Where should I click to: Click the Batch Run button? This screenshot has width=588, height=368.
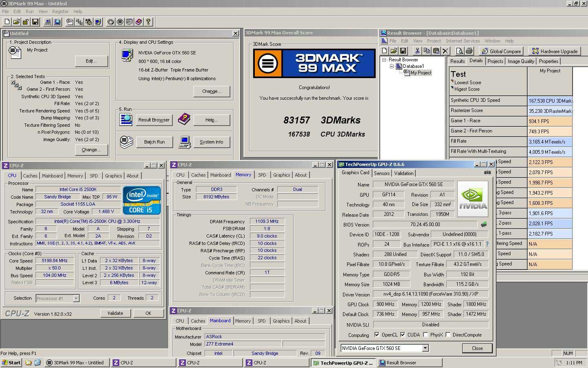pyautogui.click(x=154, y=142)
